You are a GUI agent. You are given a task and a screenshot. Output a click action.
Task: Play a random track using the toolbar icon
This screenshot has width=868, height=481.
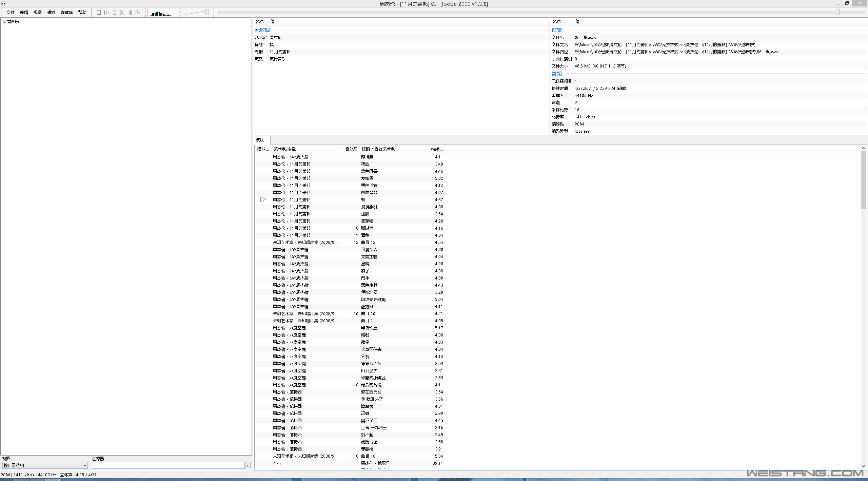tap(138, 13)
